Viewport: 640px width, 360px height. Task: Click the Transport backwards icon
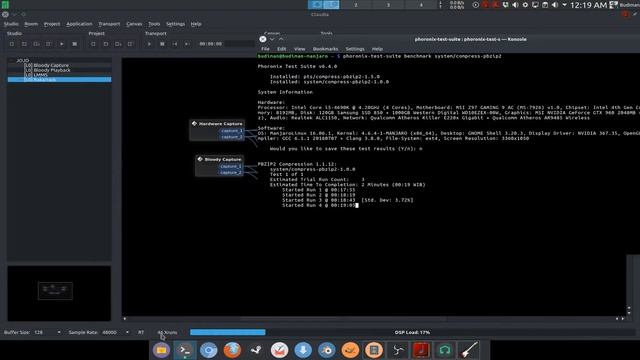click(x=175, y=44)
